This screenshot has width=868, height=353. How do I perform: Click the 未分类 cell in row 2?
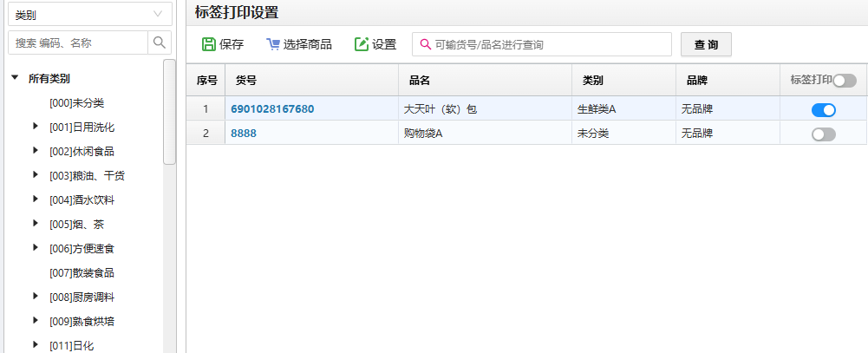(x=623, y=134)
